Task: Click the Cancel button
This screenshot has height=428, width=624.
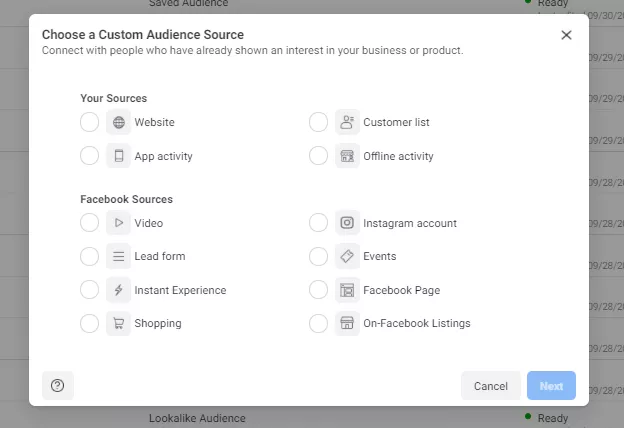Action: (x=491, y=386)
